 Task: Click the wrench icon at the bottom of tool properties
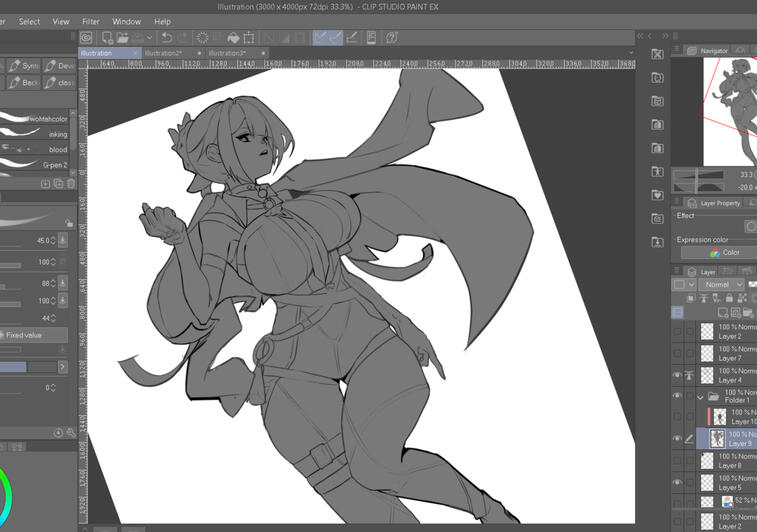tap(70, 433)
